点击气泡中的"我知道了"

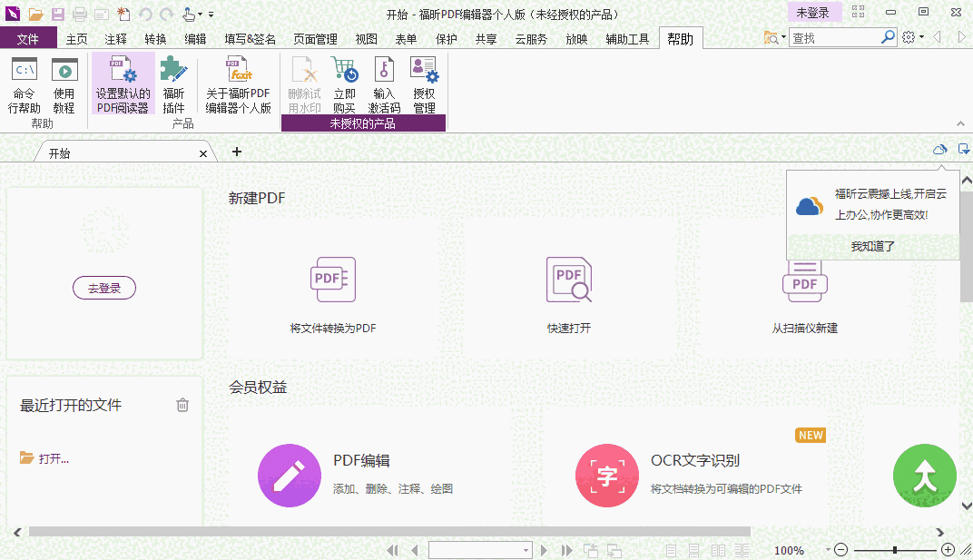pyautogui.click(x=872, y=245)
